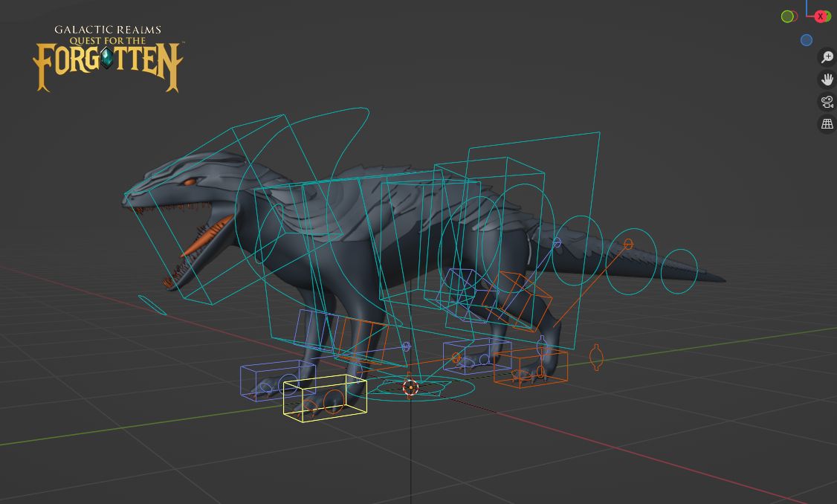Image resolution: width=837 pixels, height=504 pixels.
Task: Click the 3D cursor at world origin
Action: click(410, 388)
